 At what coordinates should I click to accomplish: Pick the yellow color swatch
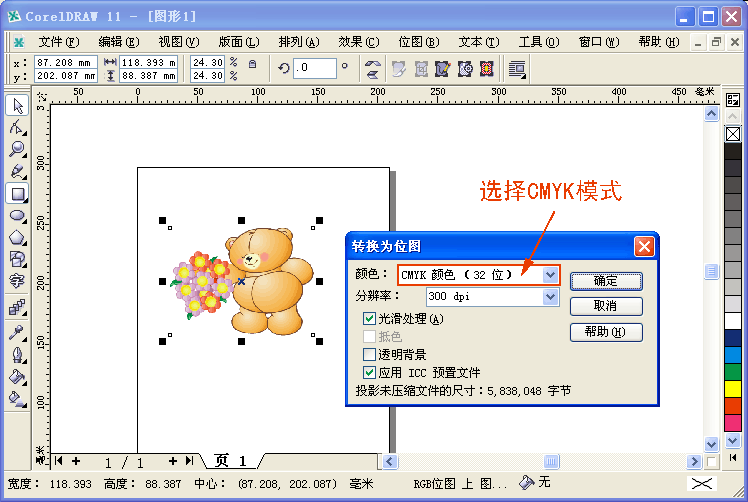pos(733,389)
